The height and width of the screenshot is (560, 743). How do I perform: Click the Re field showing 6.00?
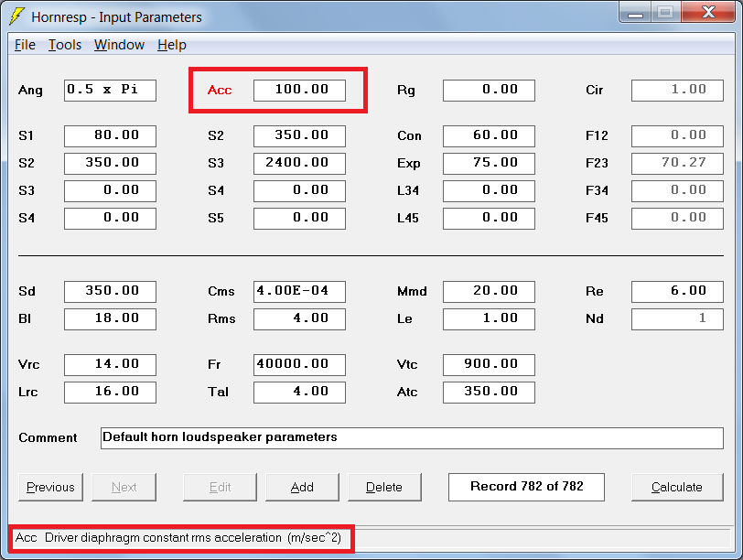678,291
